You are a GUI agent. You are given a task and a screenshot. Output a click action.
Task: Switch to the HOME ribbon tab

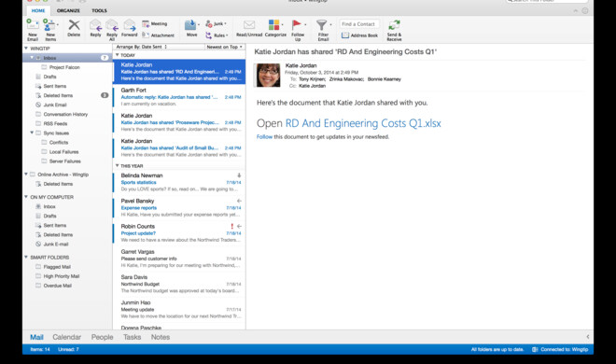(38, 10)
